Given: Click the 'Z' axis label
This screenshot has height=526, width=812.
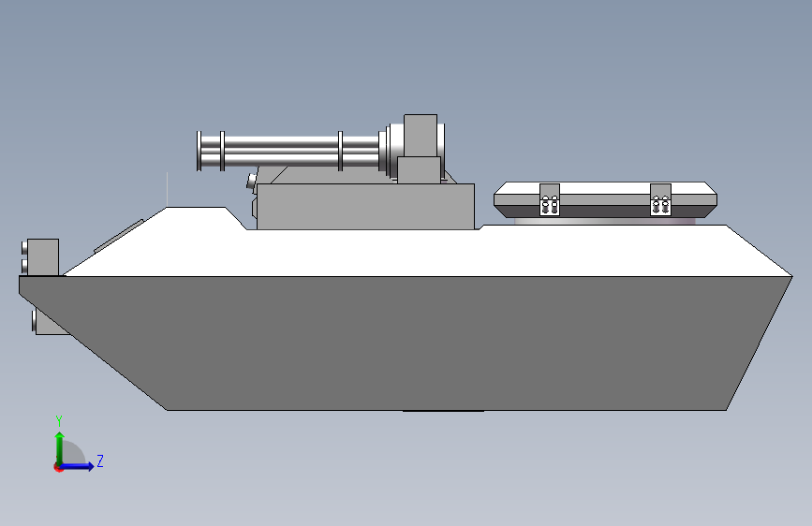Looking at the screenshot, I should (100, 460).
